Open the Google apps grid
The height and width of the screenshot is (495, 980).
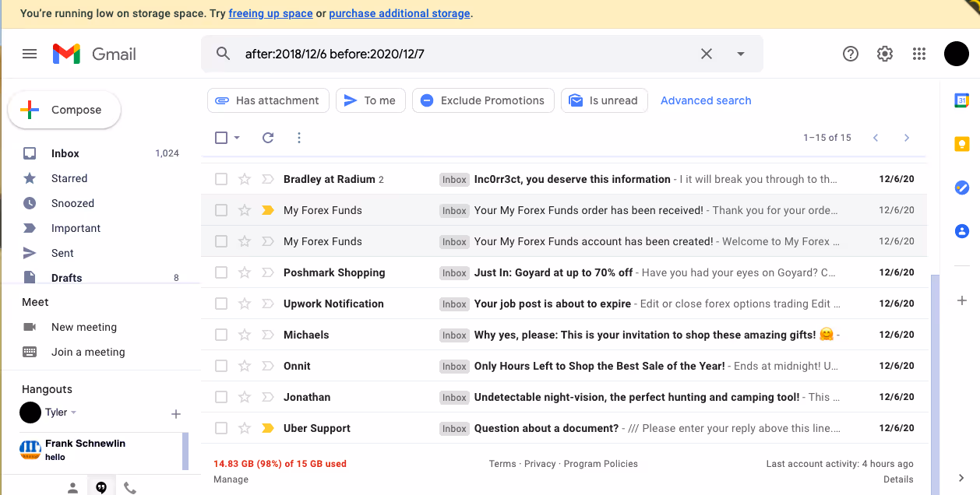[919, 54]
